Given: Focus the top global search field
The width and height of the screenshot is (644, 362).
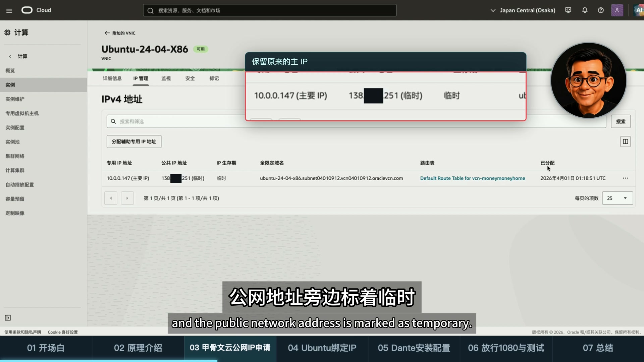Looking at the screenshot, I should point(270,10).
